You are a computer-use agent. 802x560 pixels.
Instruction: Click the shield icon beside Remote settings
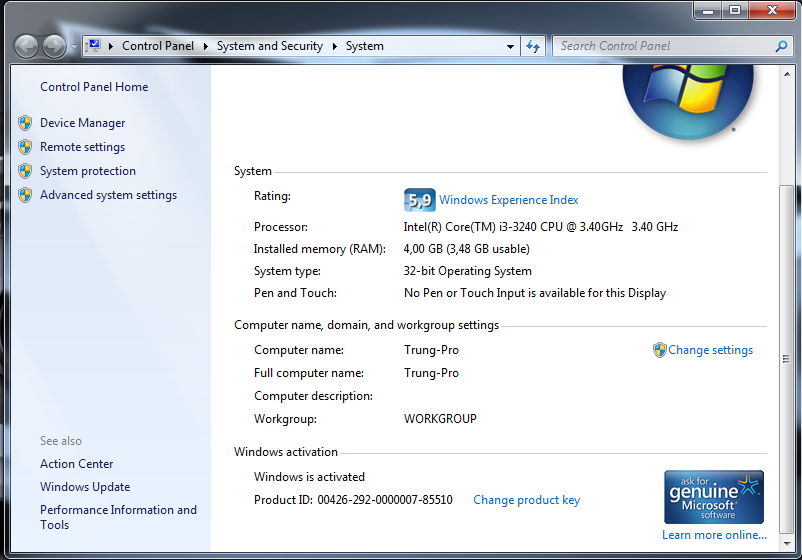(x=25, y=147)
